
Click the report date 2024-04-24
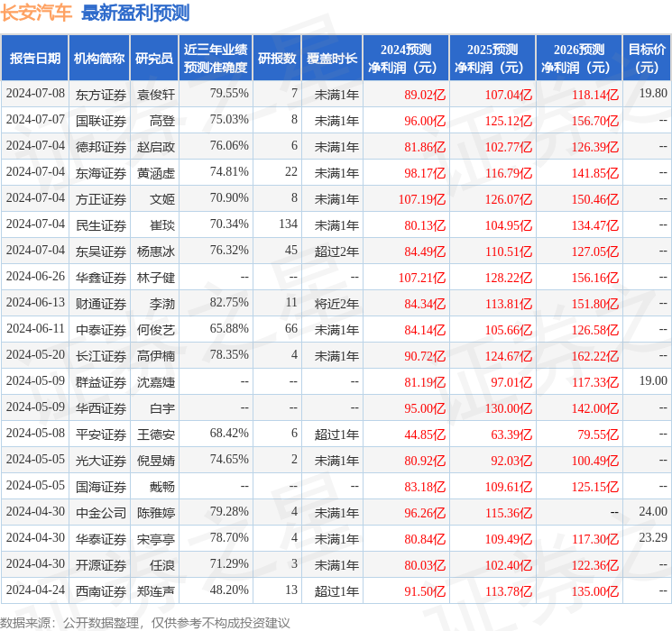pyautogui.click(x=35, y=590)
